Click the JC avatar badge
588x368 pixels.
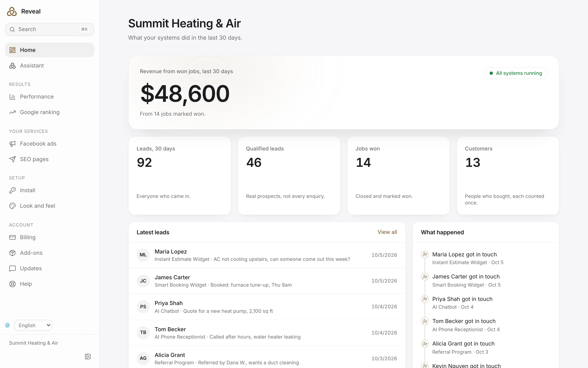pos(143,281)
